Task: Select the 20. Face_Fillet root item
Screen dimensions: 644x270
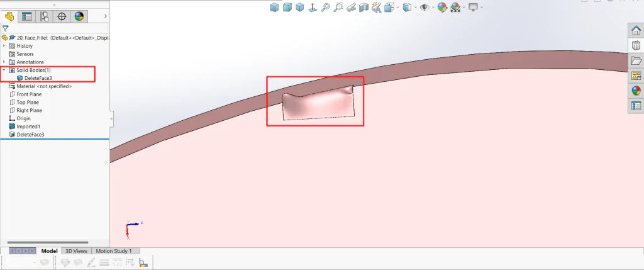Action: point(55,38)
